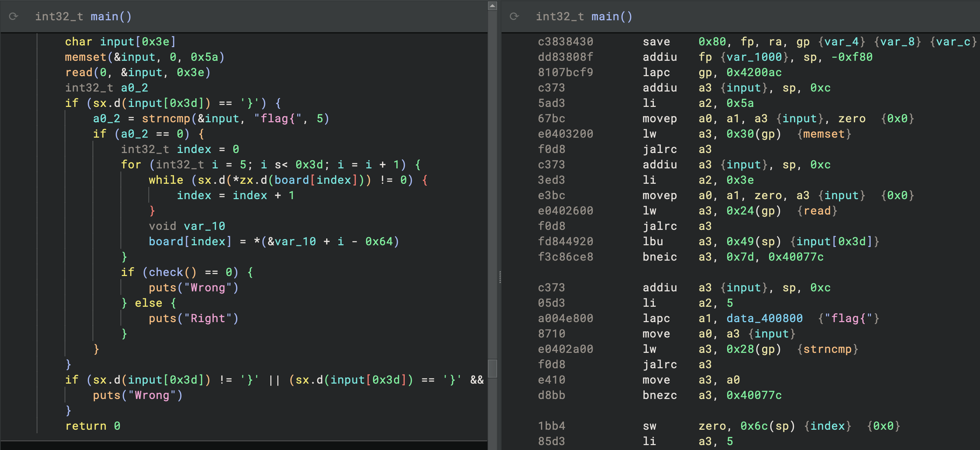This screenshot has width=980, height=450.
Task: Click the 0x40077c target of the bneic instruction
Action: coord(796,257)
